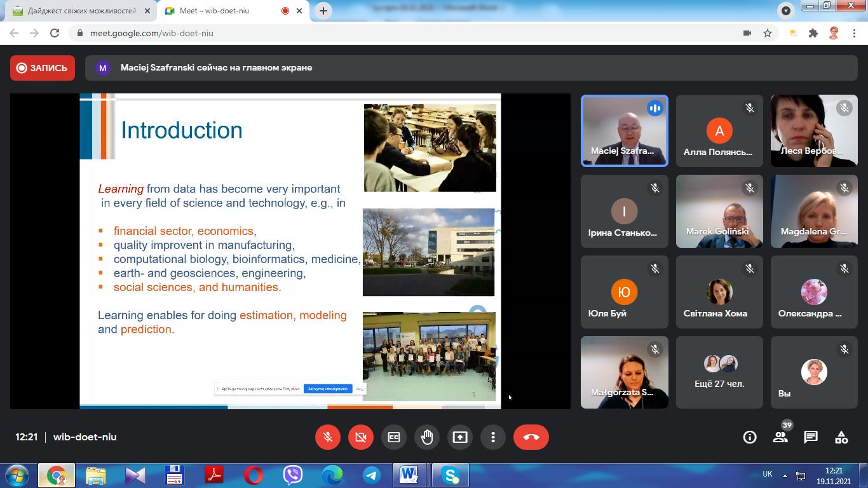Expand hidden system tray icons arrow
This screenshot has width=868, height=488.
785,475
